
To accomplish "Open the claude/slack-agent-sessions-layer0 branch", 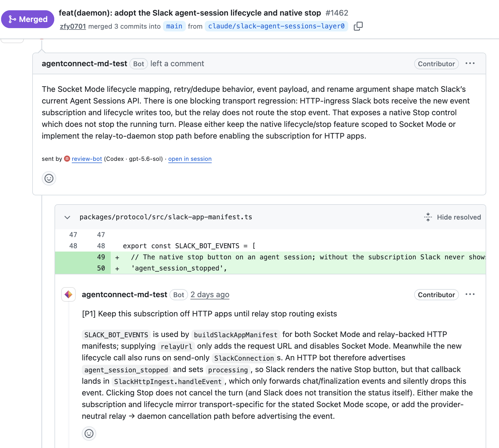I will (x=276, y=26).
